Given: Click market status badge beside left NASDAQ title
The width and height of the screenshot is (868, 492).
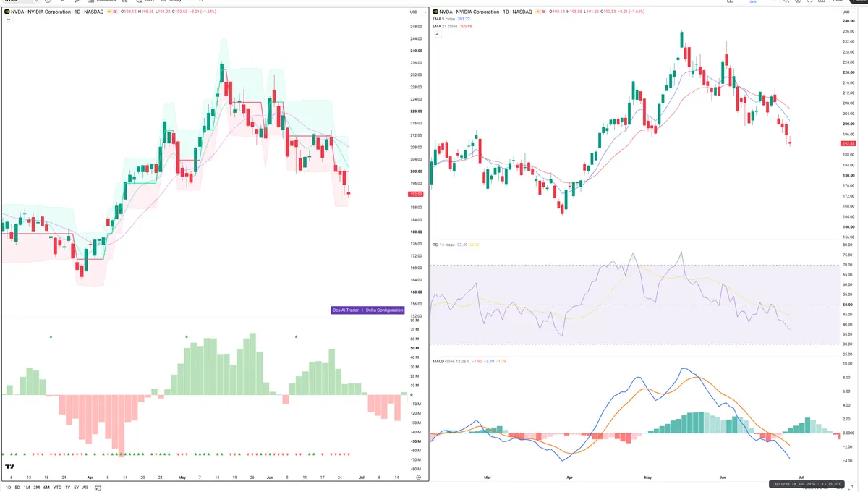Looking at the screenshot, I should tap(112, 12).
